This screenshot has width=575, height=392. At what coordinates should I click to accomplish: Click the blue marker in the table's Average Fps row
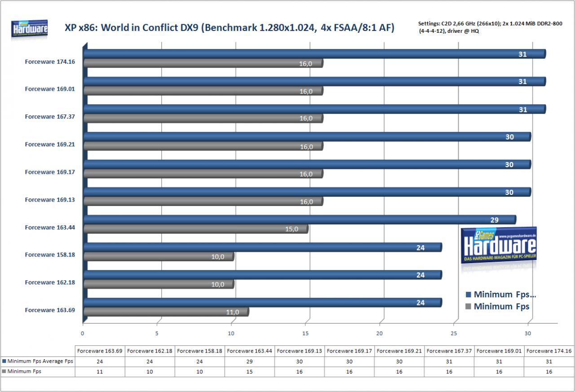4,361
